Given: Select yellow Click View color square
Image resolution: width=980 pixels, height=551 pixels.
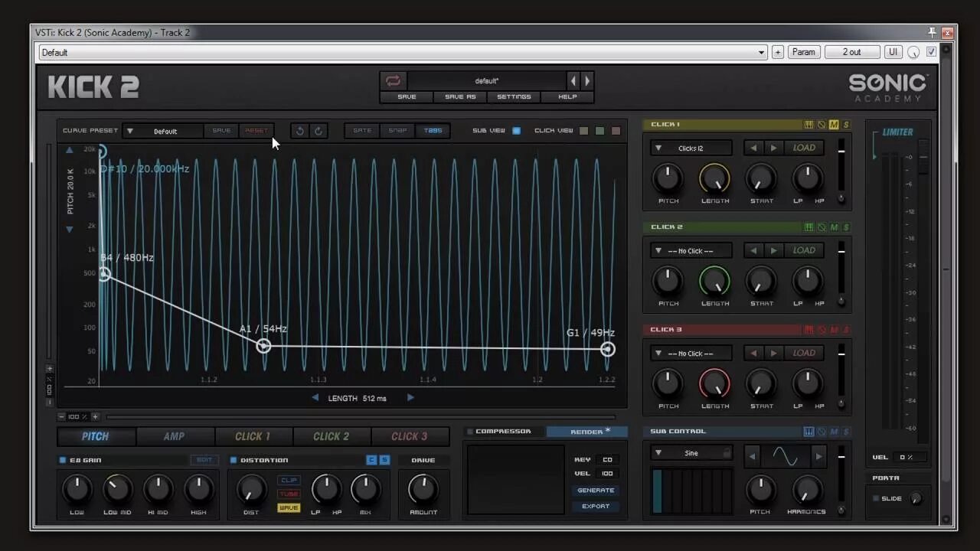Looking at the screenshot, I should [583, 131].
